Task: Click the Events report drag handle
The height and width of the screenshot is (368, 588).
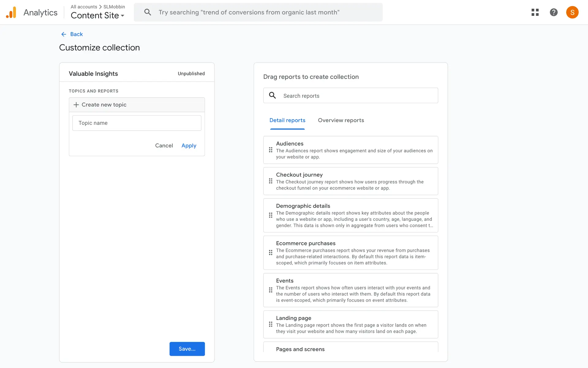Action: [x=270, y=290]
